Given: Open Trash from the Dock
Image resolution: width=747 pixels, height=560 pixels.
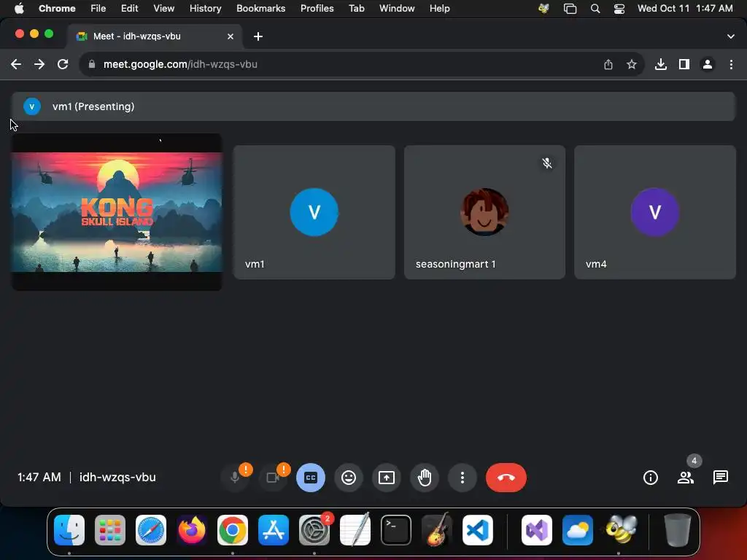Looking at the screenshot, I should [x=677, y=530].
